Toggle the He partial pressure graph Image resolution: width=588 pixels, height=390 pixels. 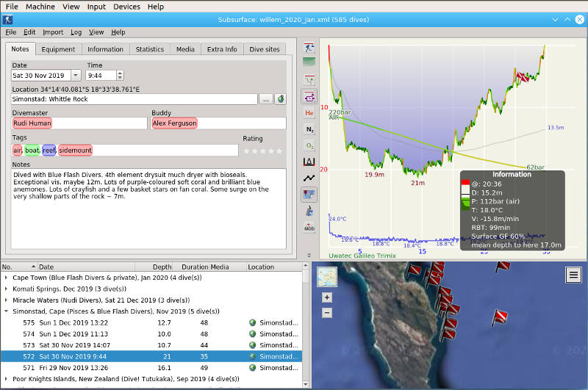[309, 113]
